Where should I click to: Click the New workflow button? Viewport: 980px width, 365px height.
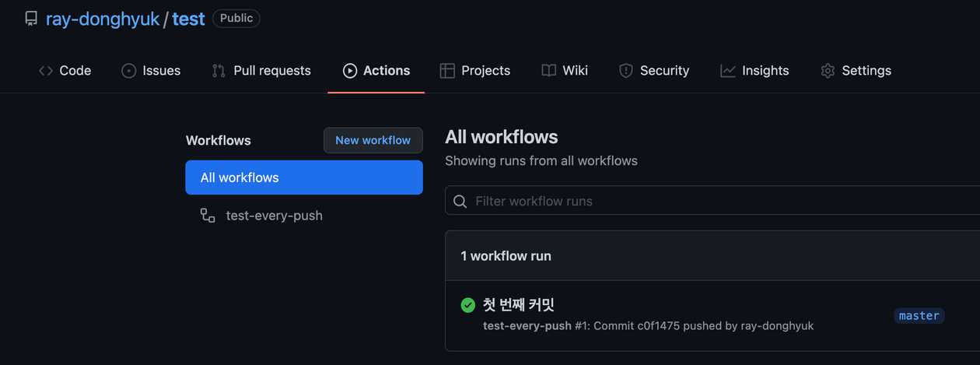(x=373, y=140)
